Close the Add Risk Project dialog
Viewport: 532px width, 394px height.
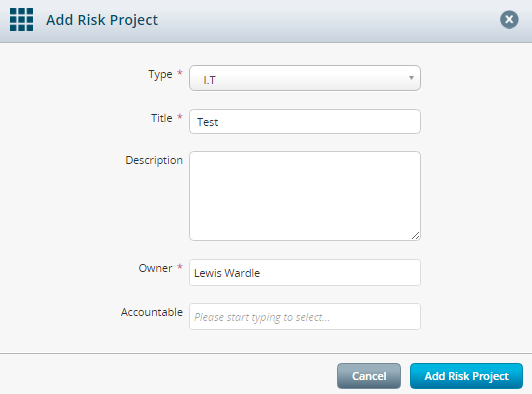tap(509, 20)
